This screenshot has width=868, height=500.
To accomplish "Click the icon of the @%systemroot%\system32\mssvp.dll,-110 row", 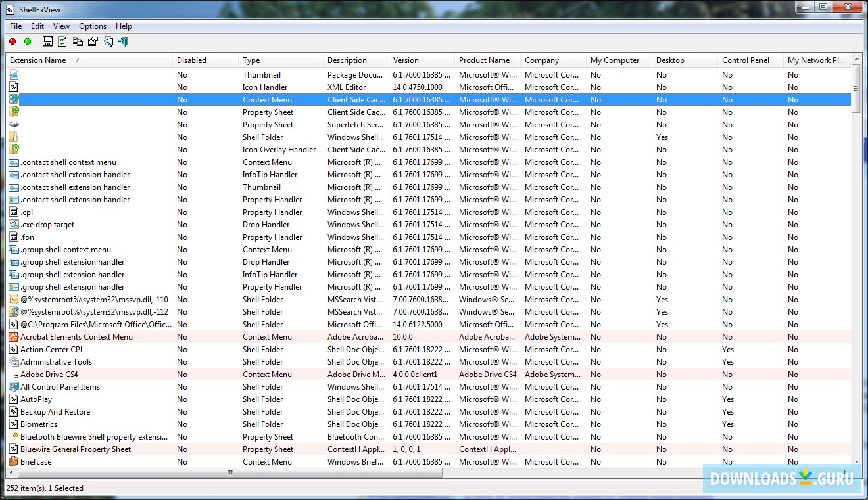I will point(13,300).
